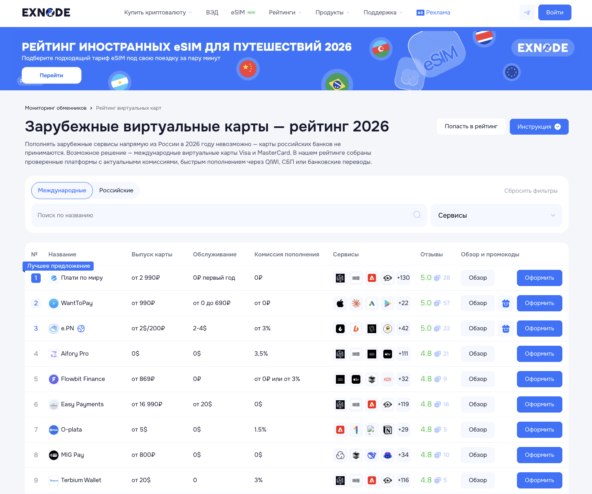The image size is (592, 494).
Task: Select the Международные tab
Action: point(62,190)
